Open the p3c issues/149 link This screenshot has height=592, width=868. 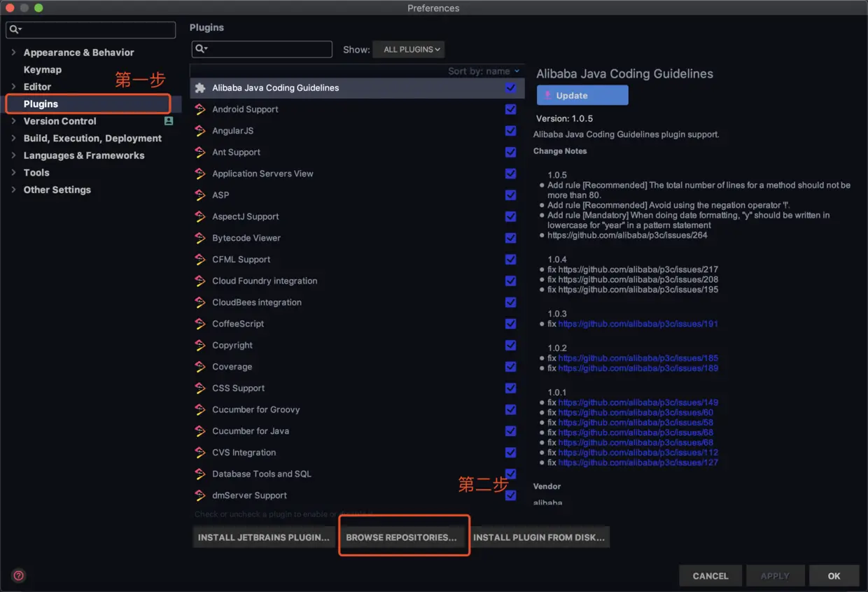coord(638,402)
